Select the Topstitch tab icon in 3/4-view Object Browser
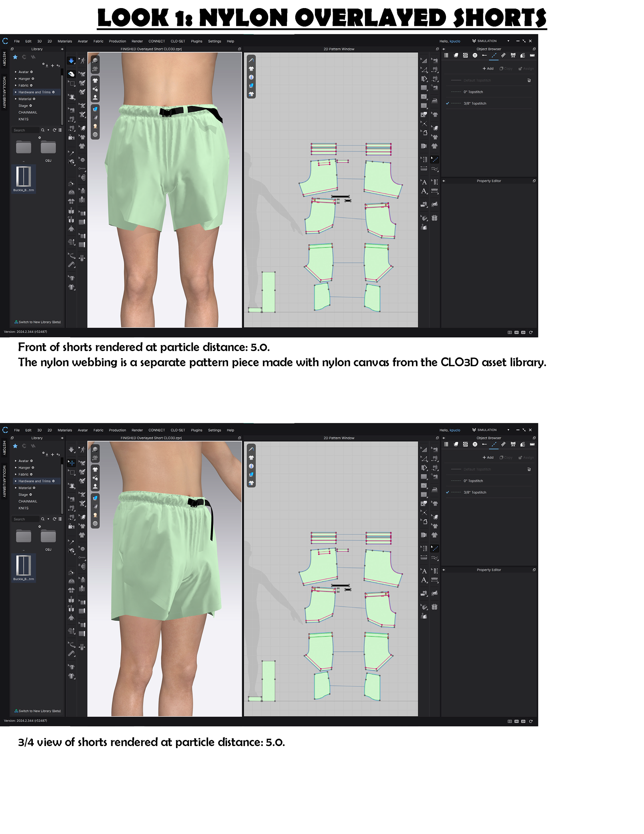The width and height of the screenshot is (644, 834). (x=494, y=444)
